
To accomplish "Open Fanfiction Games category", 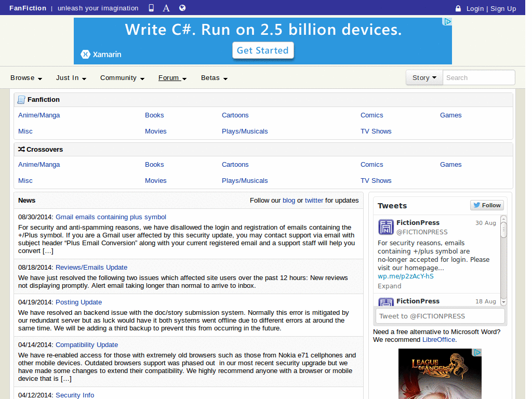I will click(450, 115).
